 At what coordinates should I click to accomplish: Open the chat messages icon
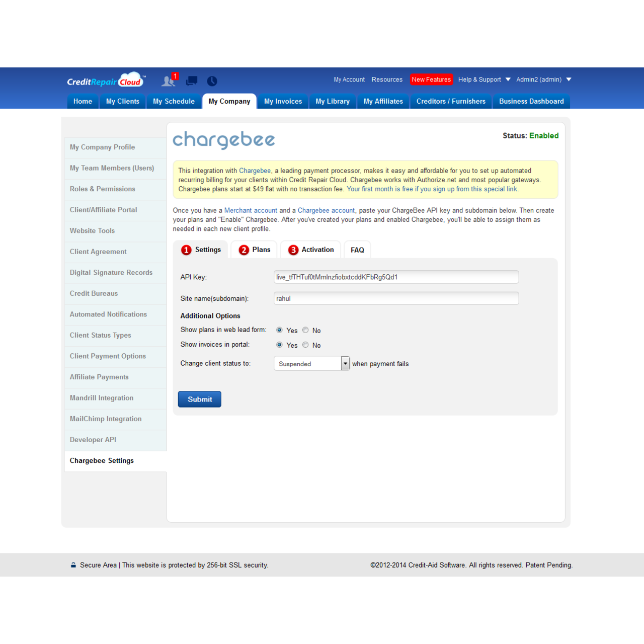192,81
